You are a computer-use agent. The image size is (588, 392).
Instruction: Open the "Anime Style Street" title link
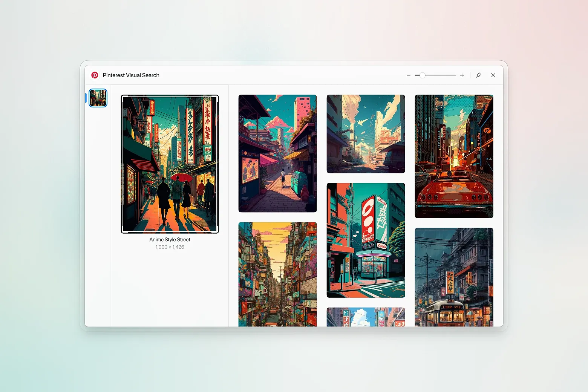[x=170, y=239]
